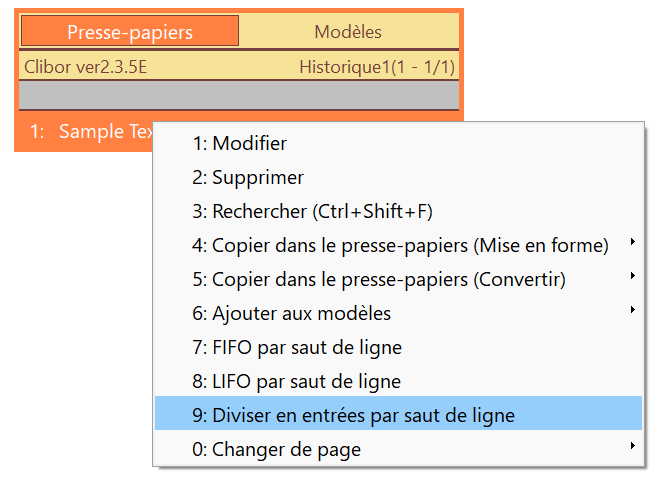Switch to the Presse-papiers tab
This screenshot has height=482, width=670.
click(130, 31)
